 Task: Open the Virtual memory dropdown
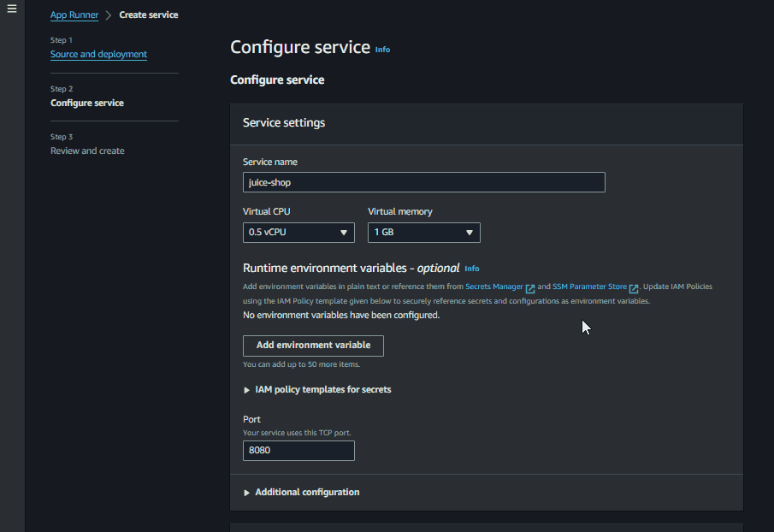[x=423, y=232]
